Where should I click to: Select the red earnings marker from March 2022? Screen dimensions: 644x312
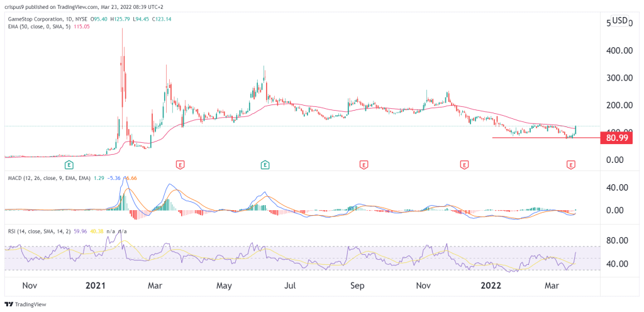[x=570, y=165]
